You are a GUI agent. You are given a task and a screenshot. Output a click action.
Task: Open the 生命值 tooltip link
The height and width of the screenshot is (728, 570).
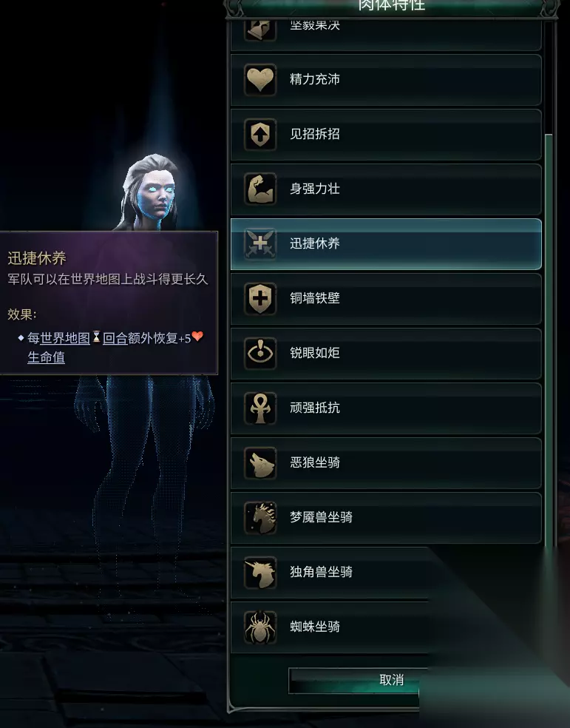(46, 357)
